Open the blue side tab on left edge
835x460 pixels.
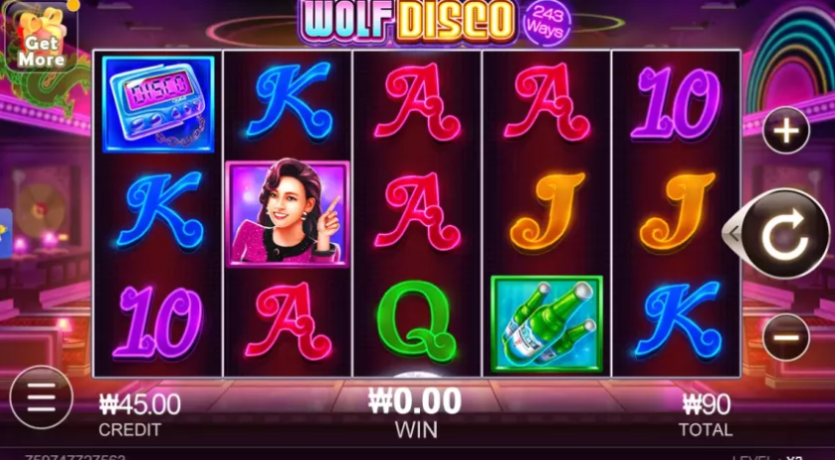(x=5, y=233)
